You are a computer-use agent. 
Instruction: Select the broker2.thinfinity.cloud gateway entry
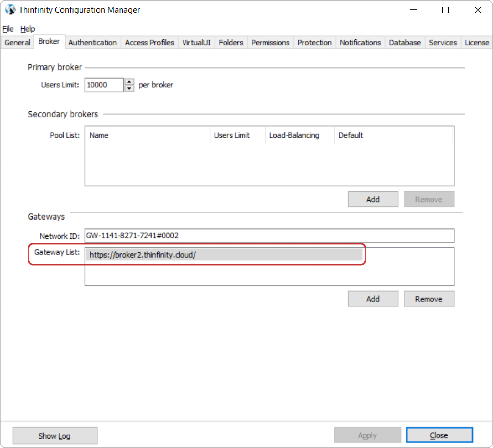coord(224,255)
